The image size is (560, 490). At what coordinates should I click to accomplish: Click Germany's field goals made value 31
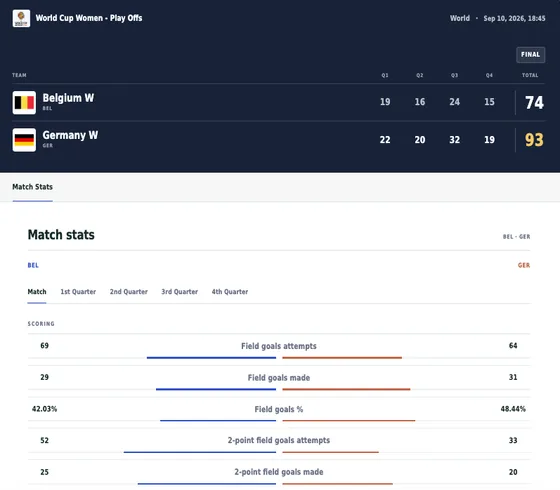513,378
